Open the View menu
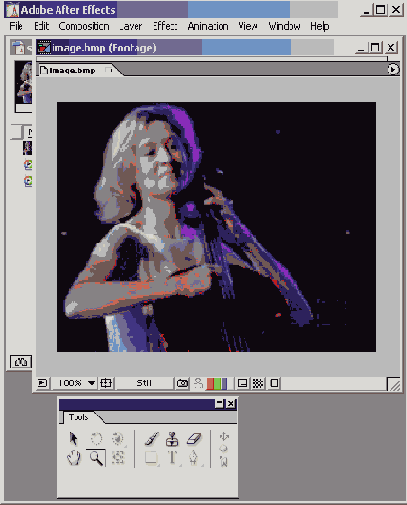407x505 pixels. [x=248, y=26]
